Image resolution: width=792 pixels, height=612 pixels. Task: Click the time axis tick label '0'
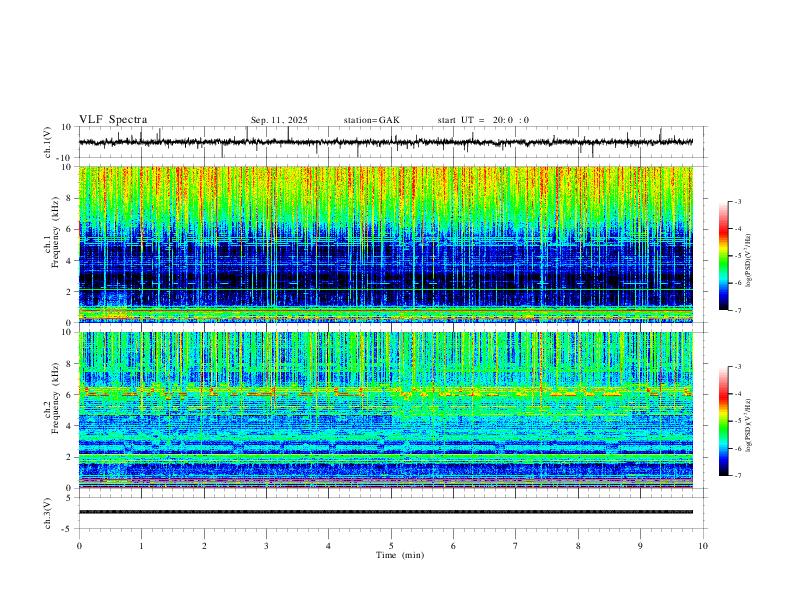point(79,546)
